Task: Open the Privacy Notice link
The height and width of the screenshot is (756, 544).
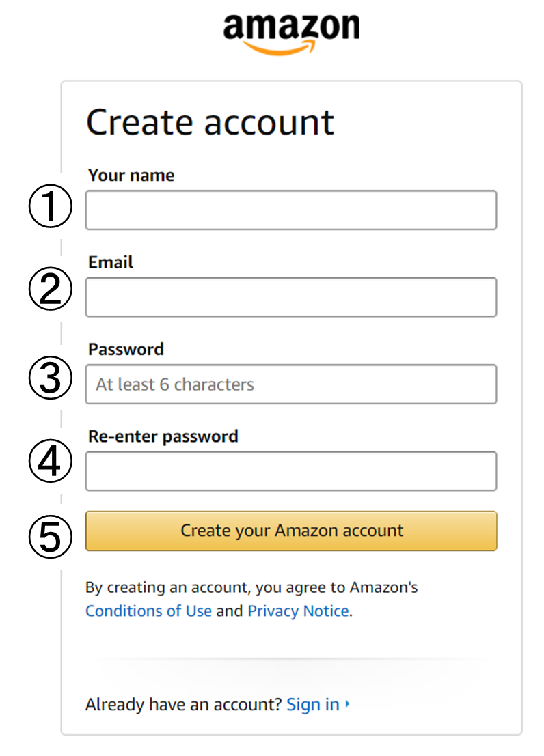Action: tap(298, 611)
